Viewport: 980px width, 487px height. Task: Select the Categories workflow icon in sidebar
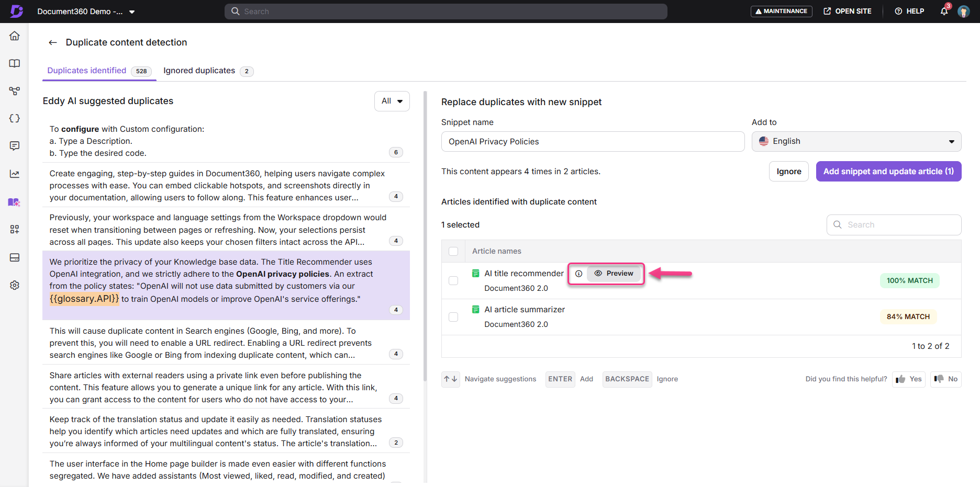coord(14,90)
